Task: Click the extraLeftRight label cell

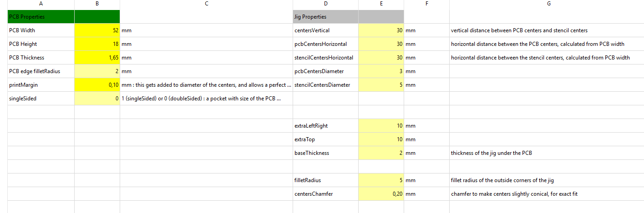Action: click(x=325, y=126)
